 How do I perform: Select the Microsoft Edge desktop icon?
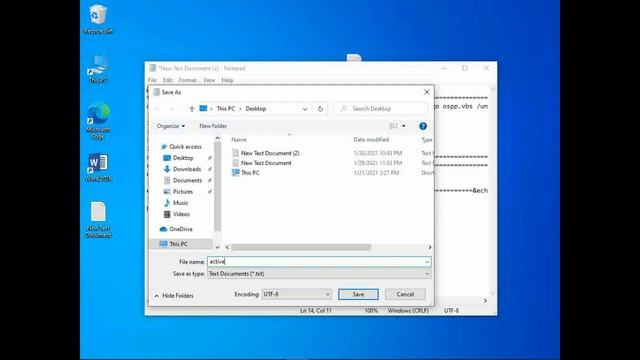click(98, 121)
